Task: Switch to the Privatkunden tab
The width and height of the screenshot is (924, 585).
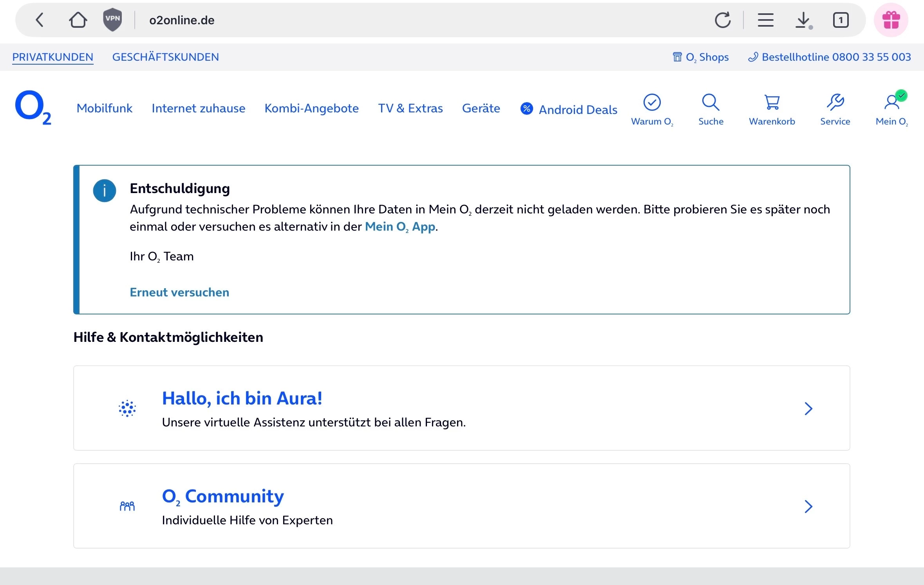Action: 53,57
